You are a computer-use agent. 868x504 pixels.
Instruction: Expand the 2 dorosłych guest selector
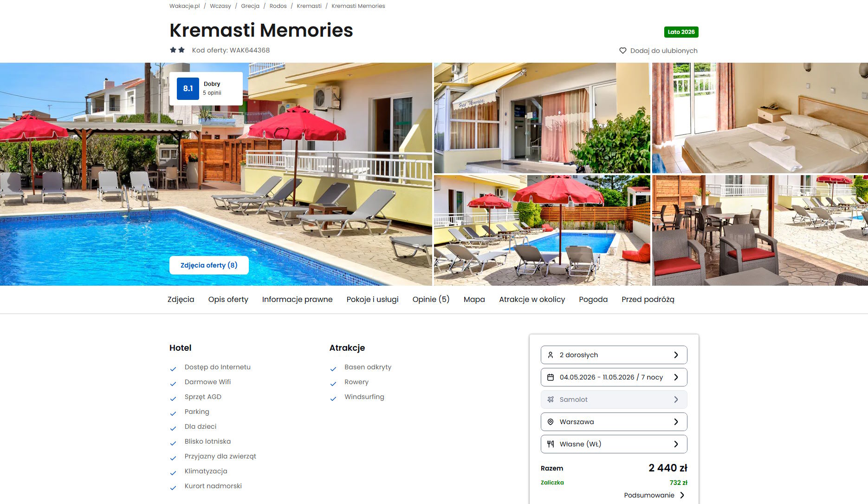point(614,355)
